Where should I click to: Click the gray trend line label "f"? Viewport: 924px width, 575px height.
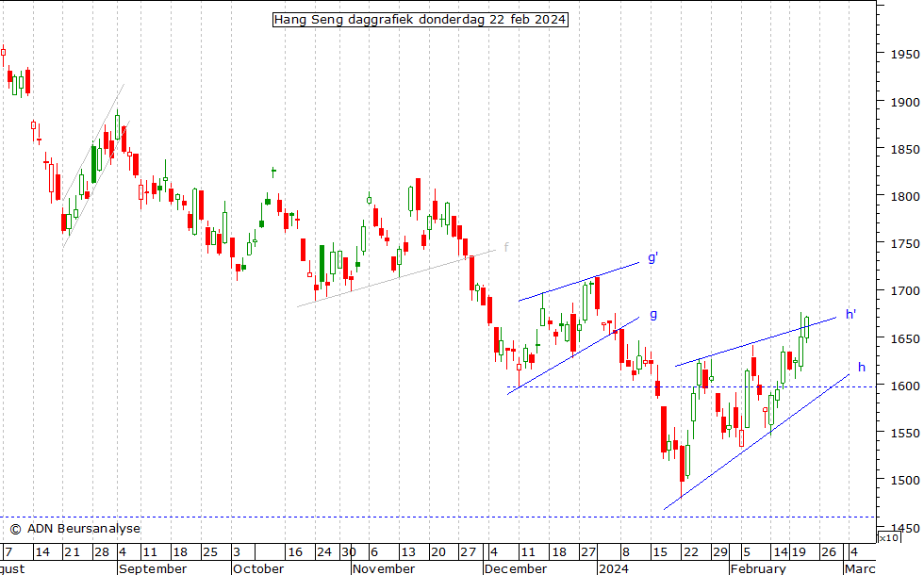tap(506, 247)
